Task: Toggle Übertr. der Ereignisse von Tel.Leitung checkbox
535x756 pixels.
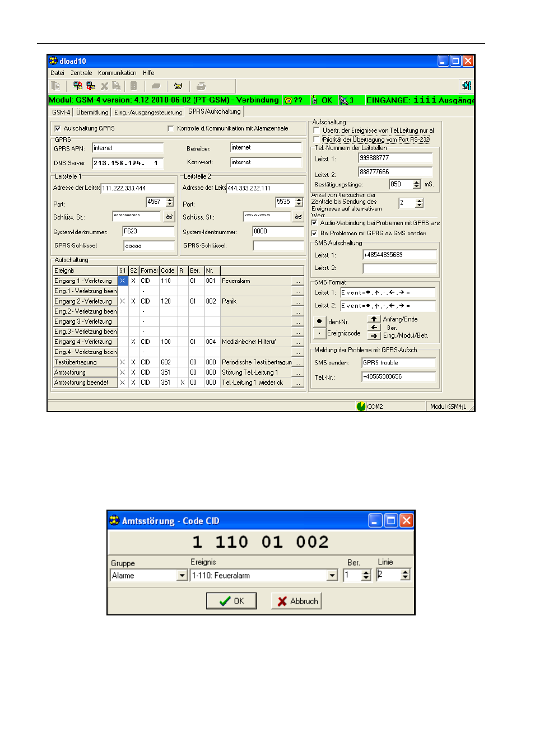Action: tap(317, 130)
